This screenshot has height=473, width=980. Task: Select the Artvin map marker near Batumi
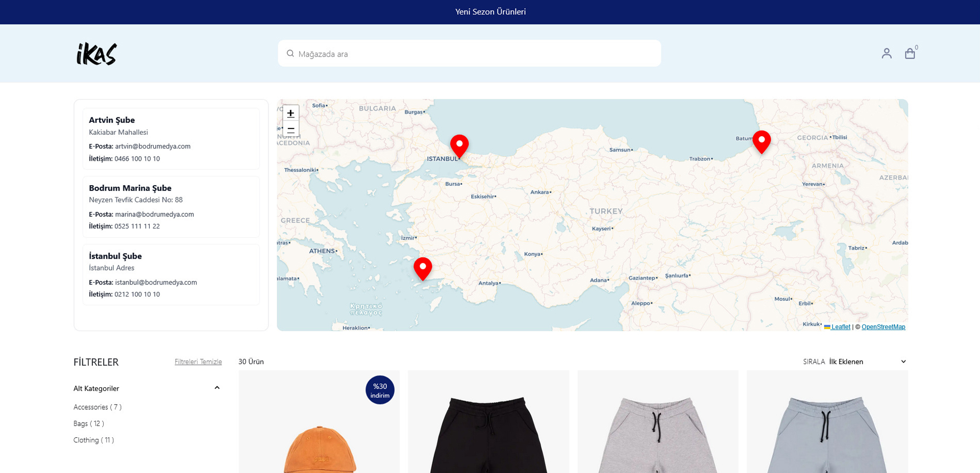point(761,141)
